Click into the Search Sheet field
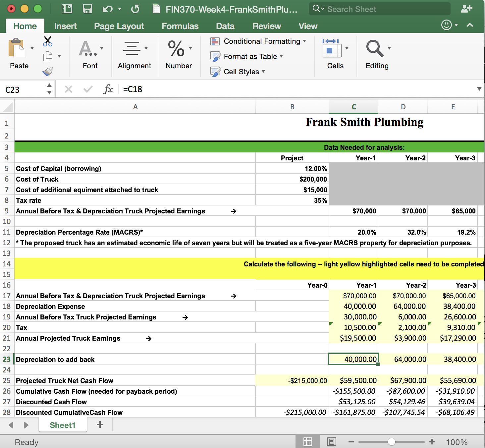The height and width of the screenshot is (448, 485). click(x=381, y=9)
